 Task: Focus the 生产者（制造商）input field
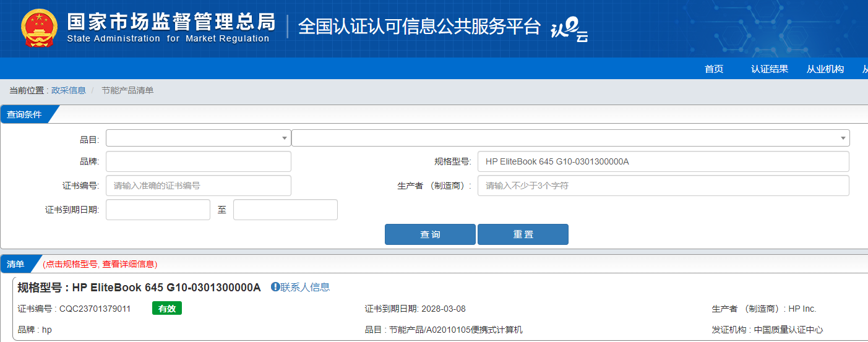pos(663,186)
